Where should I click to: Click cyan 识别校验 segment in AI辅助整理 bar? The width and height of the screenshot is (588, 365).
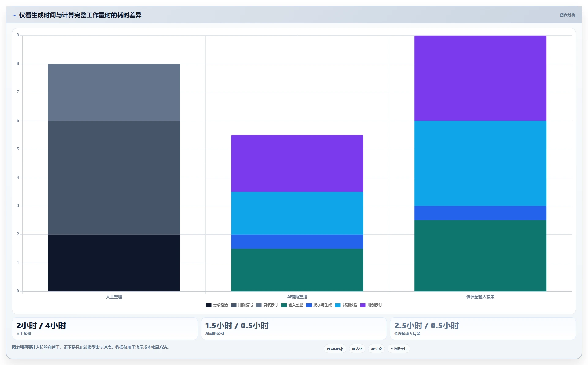(x=297, y=213)
